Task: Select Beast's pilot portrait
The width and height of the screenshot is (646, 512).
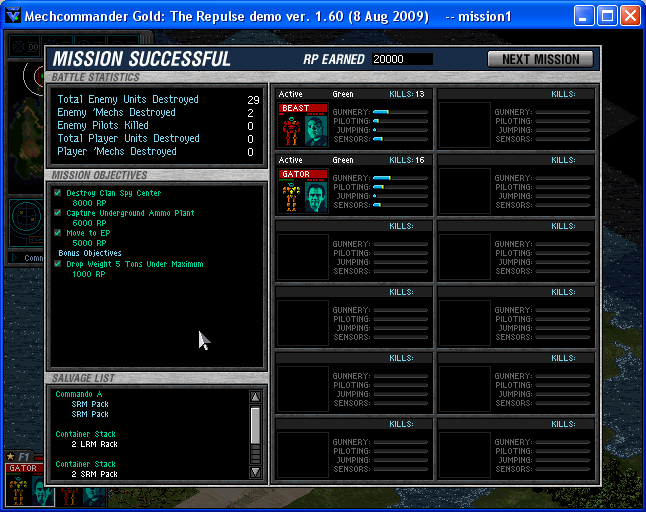Action: pyautogui.click(x=316, y=131)
